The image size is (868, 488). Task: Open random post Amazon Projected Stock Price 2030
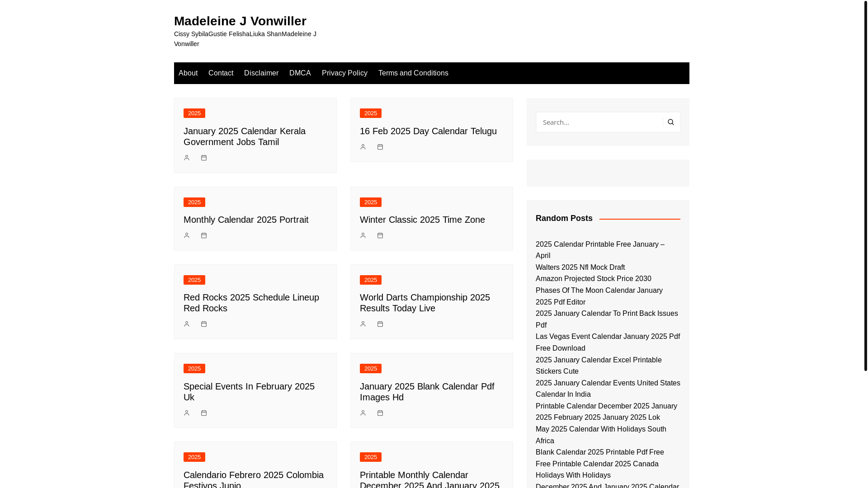(593, 279)
